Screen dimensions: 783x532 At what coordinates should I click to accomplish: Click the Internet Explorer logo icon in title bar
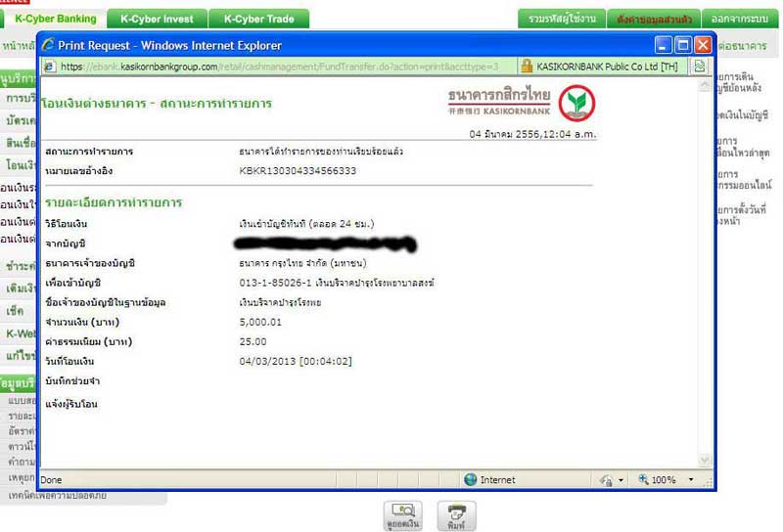(48, 45)
